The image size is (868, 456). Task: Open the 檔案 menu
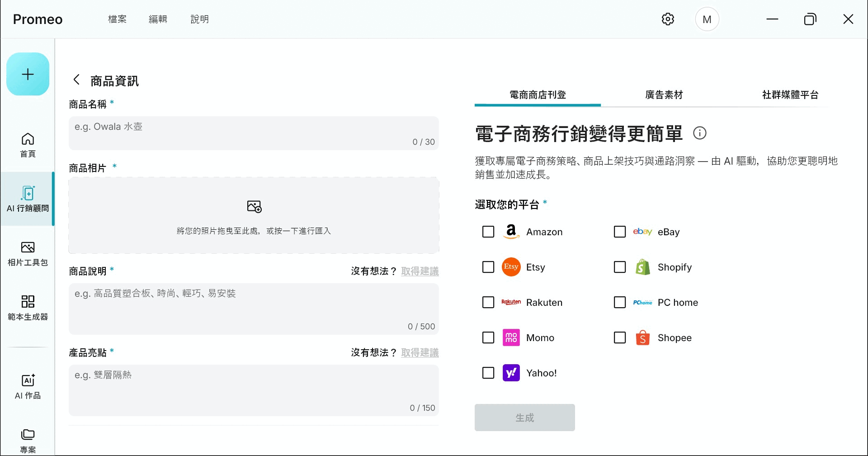pos(117,19)
